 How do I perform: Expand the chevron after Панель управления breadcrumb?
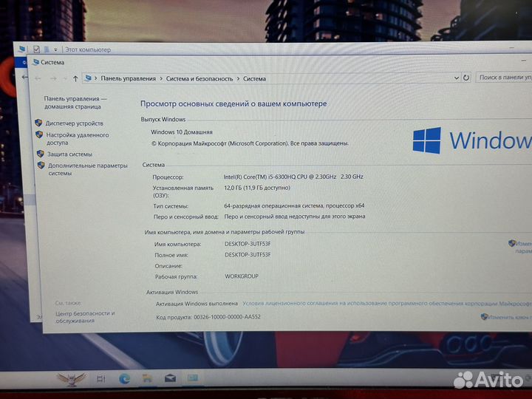[161, 79]
